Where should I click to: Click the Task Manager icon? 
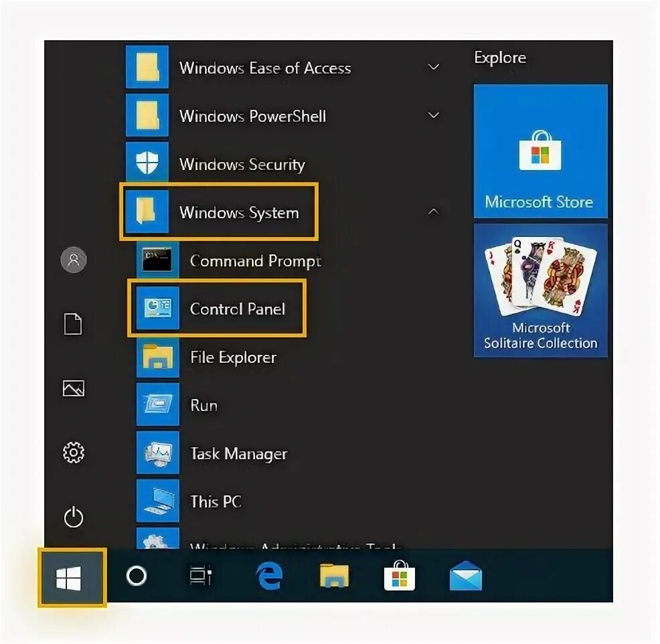click(x=157, y=453)
